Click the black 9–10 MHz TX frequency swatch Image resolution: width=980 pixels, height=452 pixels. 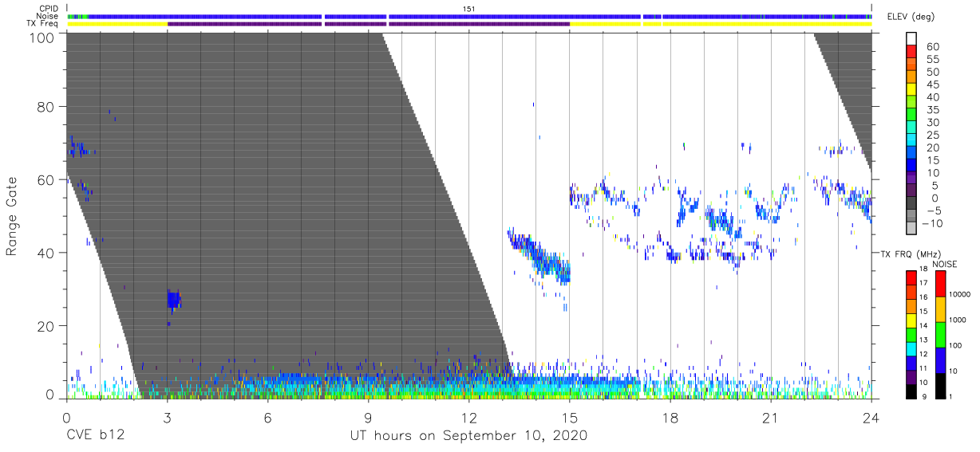pos(911,391)
